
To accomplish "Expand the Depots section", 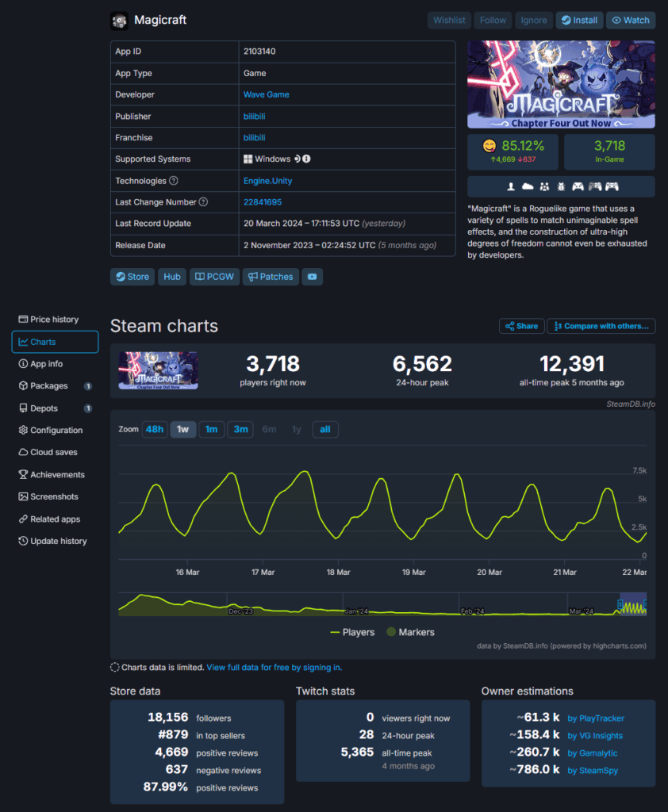I will tap(46, 408).
